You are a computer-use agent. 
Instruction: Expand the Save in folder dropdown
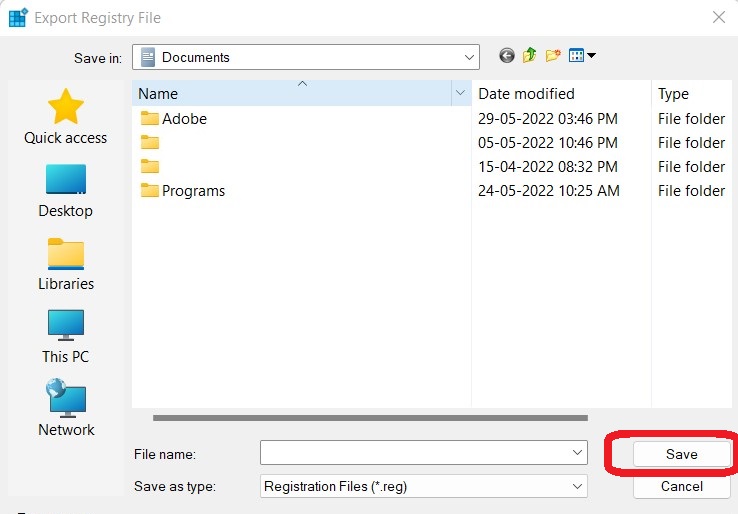coord(469,57)
